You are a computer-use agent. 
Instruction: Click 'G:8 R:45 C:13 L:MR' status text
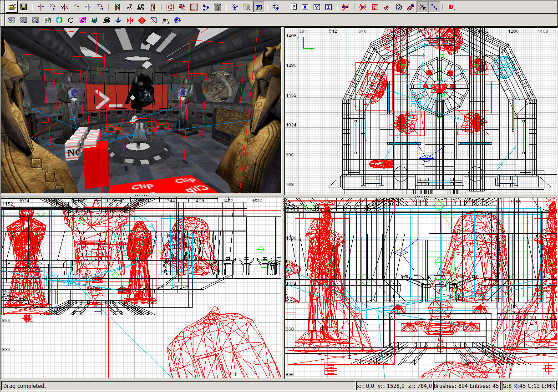(528, 386)
